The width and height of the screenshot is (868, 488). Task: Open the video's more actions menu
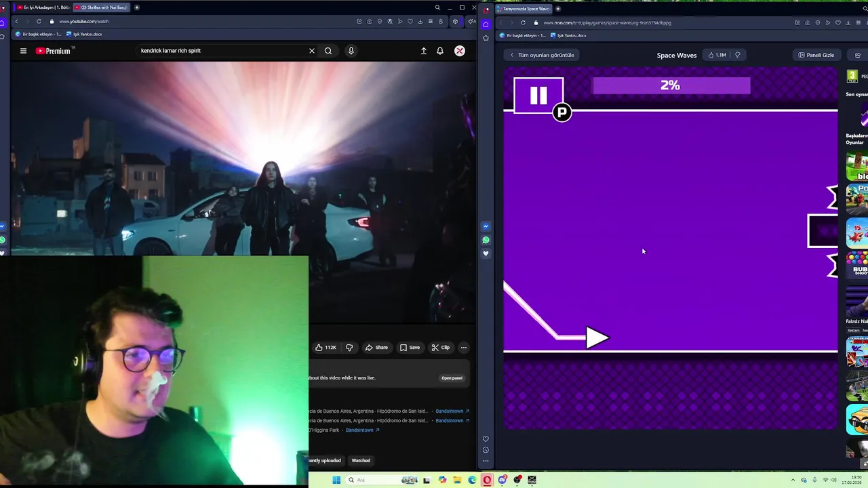(x=464, y=348)
